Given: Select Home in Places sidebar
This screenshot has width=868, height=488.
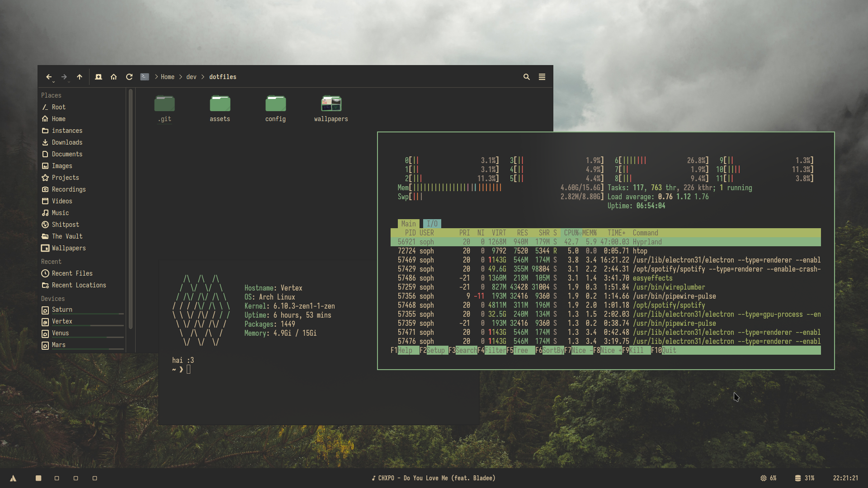Looking at the screenshot, I should tap(81, 119).
